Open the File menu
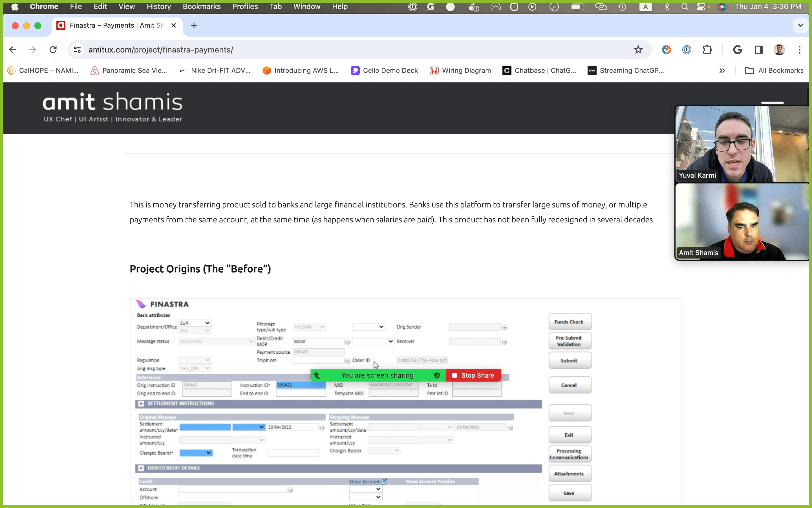This screenshot has height=508, width=812. point(76,7)
